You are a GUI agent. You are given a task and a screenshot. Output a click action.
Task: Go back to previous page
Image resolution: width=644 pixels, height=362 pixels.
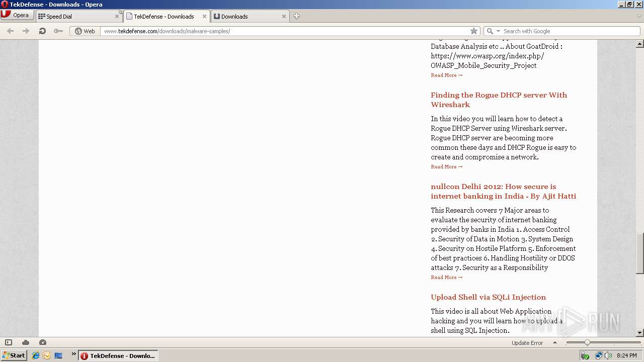[11, 31]
